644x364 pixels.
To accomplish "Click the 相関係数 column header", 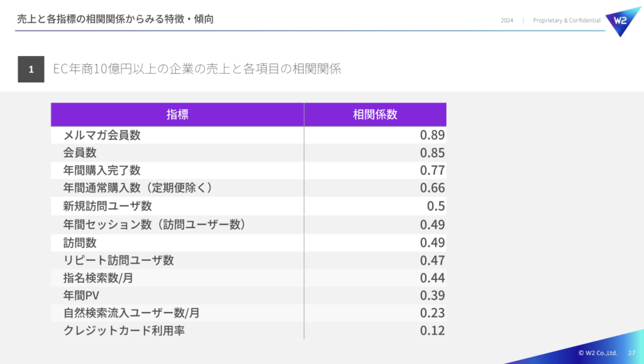I will point(375,114).
